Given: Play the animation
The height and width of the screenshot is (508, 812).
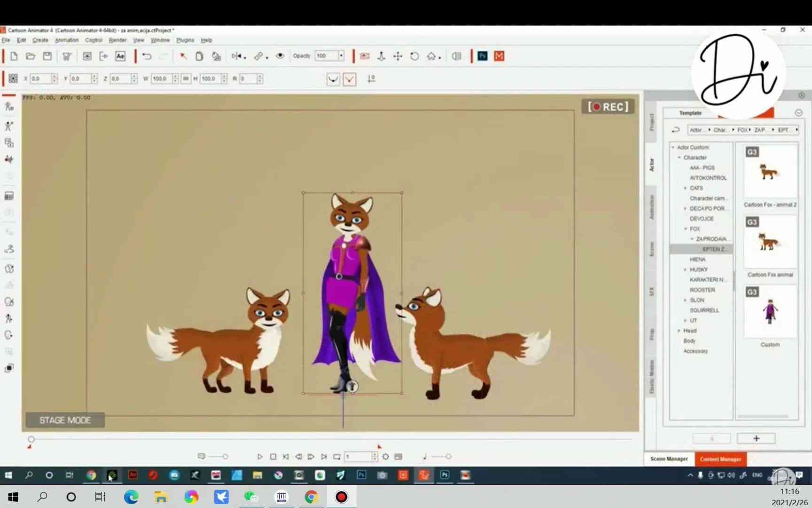Looking at the screenshot, I should pos(260,457).
